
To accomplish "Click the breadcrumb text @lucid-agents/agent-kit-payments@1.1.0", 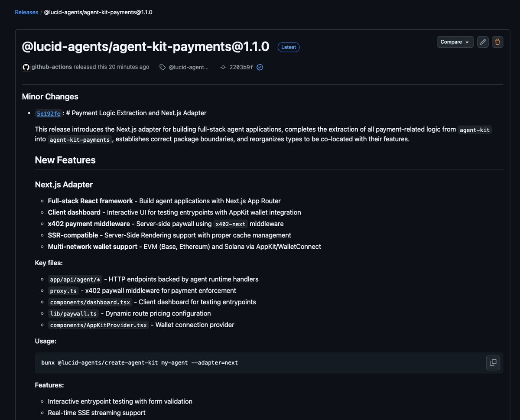I will pyautogui.click(x=98, y=12).
